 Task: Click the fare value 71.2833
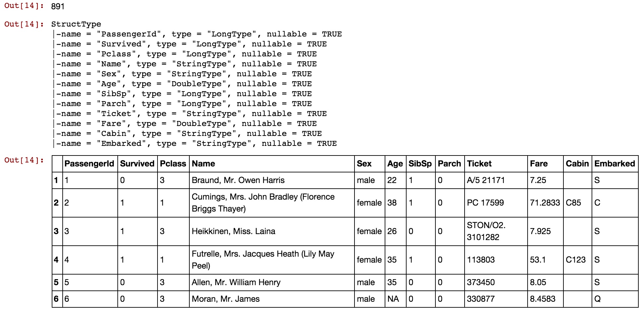click(545, 203)
